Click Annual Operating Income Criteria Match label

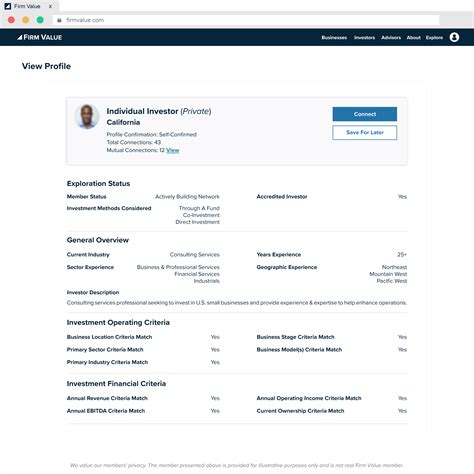point(309,398)
